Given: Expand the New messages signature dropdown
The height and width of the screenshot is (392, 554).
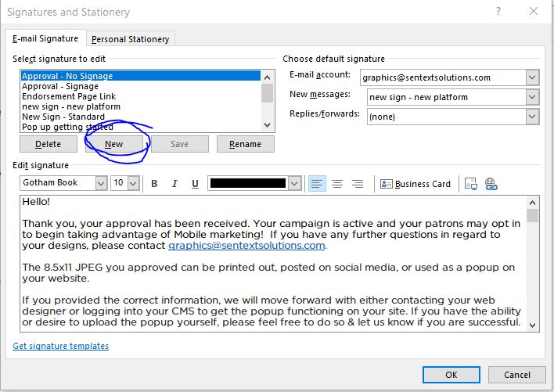Looking at the screenshot, I should [x=532, y=97].
